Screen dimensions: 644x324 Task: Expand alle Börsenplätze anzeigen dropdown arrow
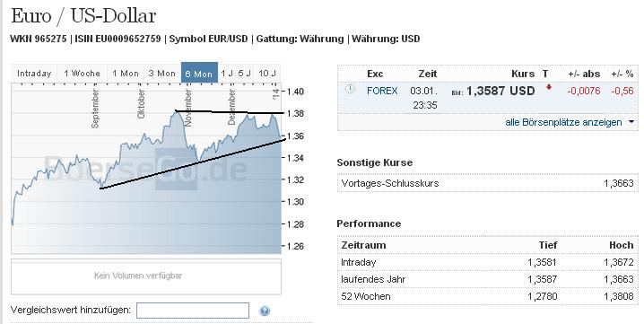point(631,122)
